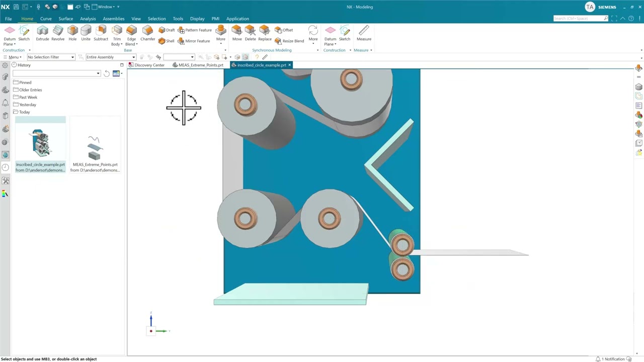Open the help question mark icon
Image resolution: width=644 pixels, height=362 pixels.
631,19
